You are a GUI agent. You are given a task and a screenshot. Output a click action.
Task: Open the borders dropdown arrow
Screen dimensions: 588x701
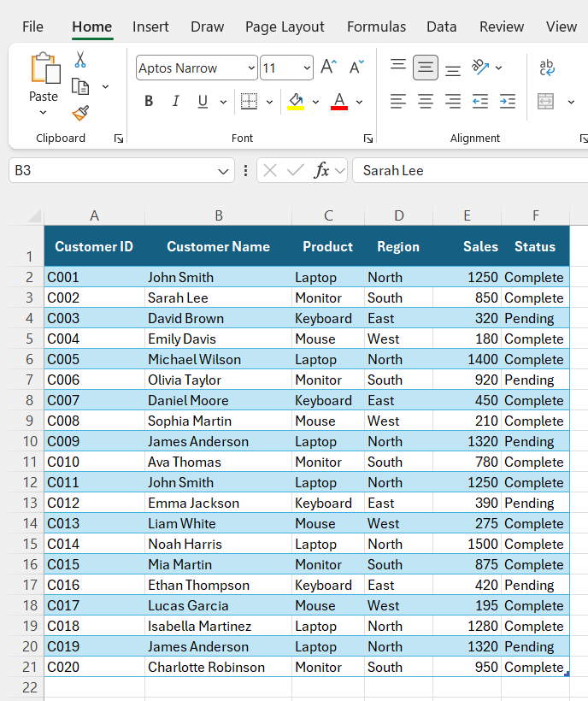[x=269, y=102]
